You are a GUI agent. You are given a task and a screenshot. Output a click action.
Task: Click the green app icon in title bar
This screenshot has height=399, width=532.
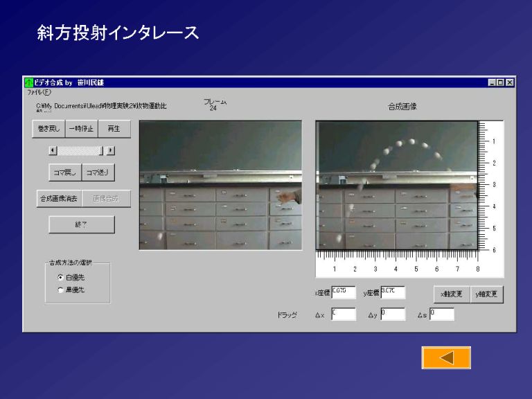(x=28, y=82)
